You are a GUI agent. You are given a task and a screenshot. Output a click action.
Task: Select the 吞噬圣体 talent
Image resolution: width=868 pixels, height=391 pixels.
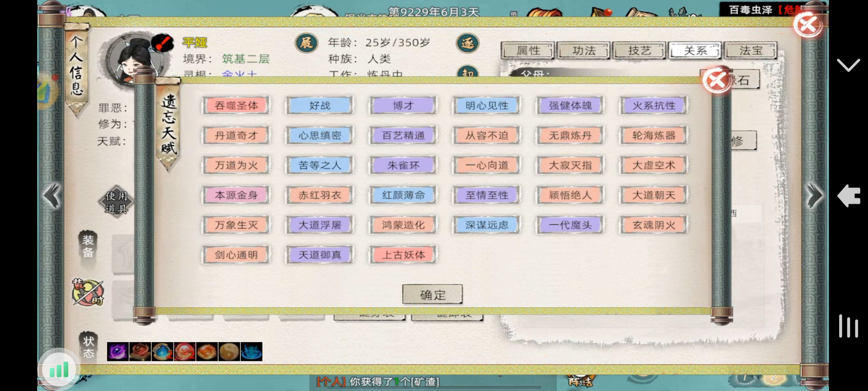[x=236, y=106]
